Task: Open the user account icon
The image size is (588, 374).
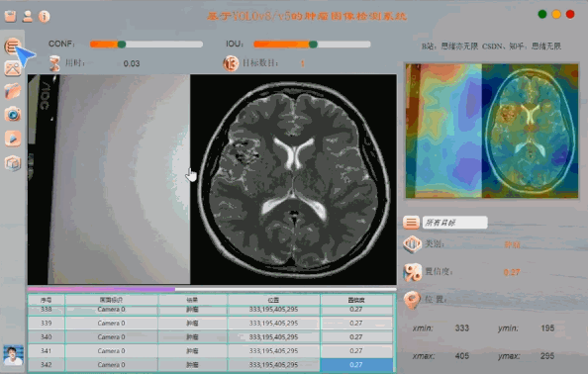Action: pos(27,16)
